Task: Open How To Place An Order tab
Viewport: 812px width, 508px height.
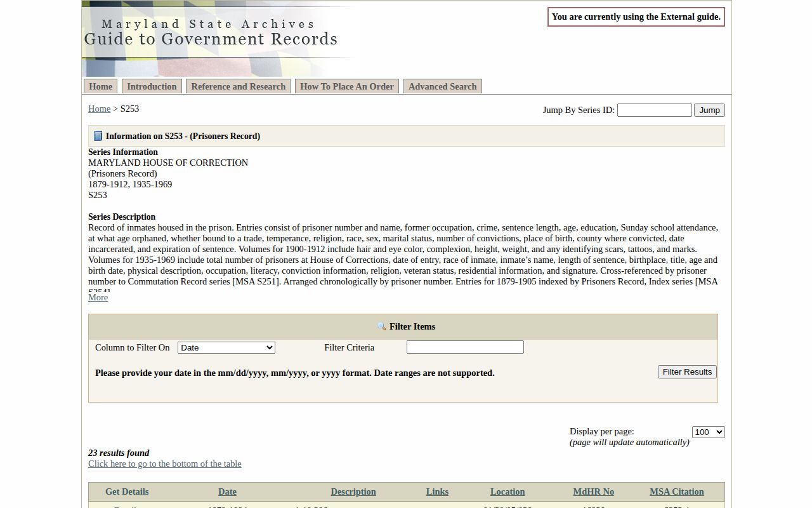Action: 347,86
